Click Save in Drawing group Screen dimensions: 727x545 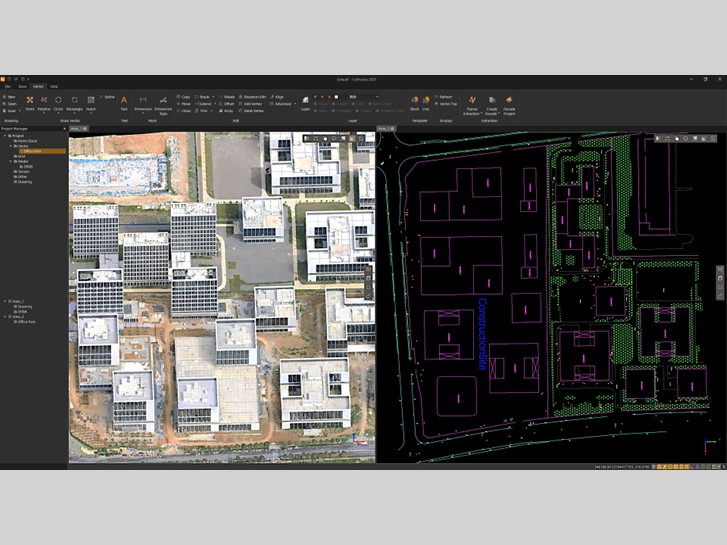[9, 111]
